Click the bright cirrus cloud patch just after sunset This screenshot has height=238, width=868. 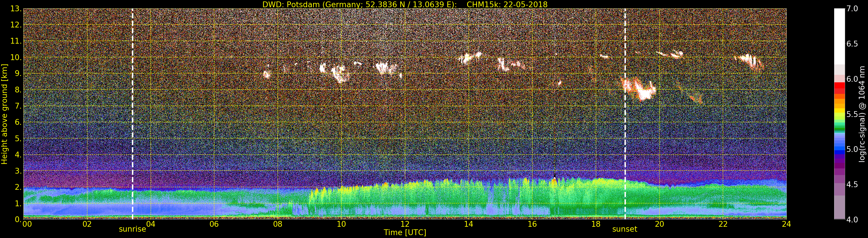639,89
